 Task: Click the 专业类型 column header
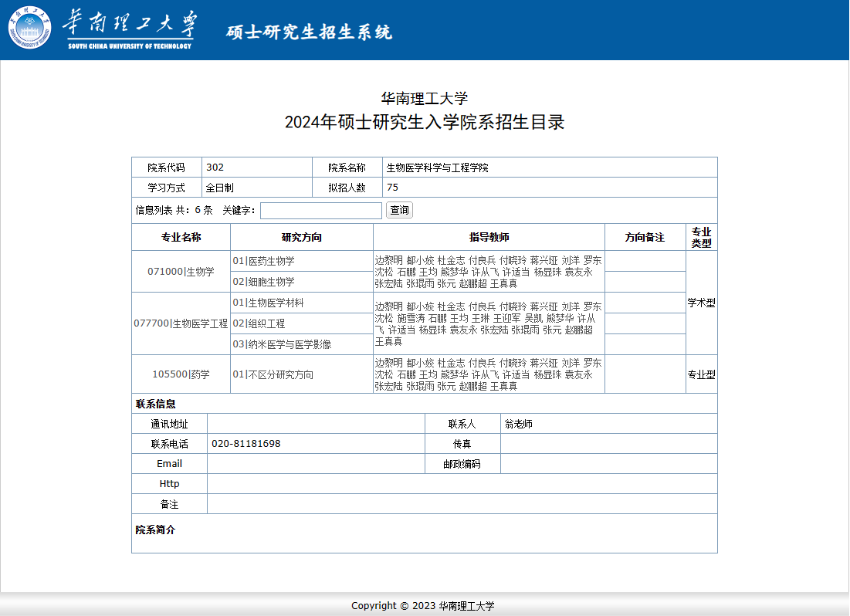pos(702,237)
